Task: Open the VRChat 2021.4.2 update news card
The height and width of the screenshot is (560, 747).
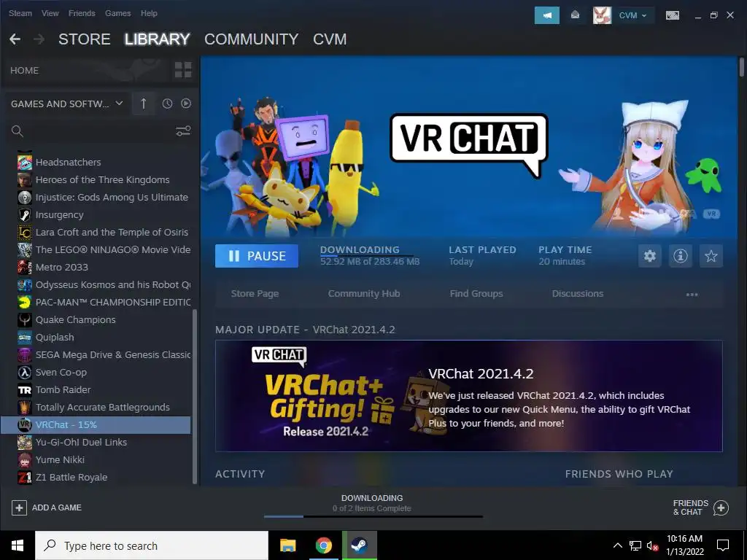Action: point(469,396)
